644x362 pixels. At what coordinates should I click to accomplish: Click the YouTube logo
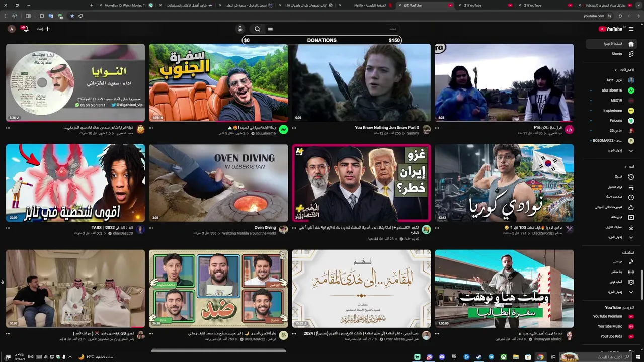611,29
